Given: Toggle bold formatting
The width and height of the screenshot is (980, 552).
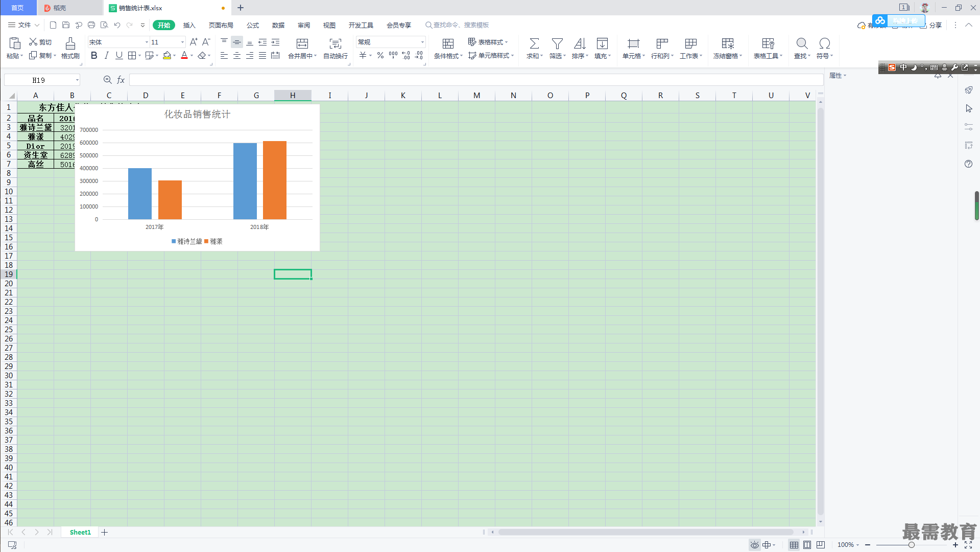Looking at the screenshot, I should (94, 56).
